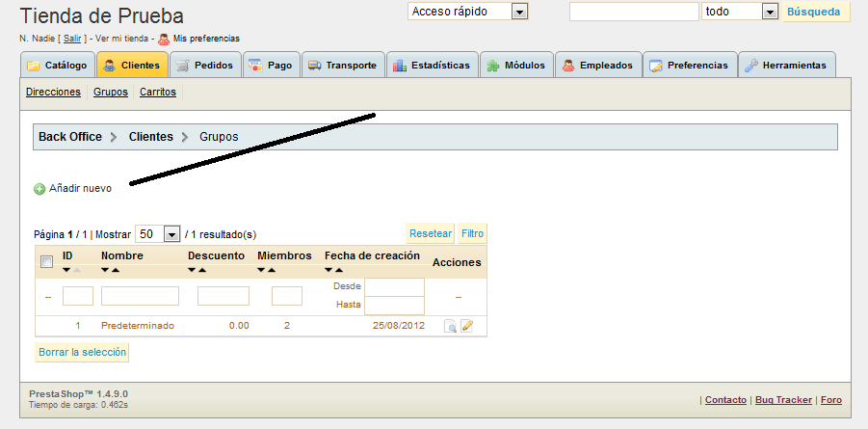Sort Miembros column descending arrow

[261, 271]
